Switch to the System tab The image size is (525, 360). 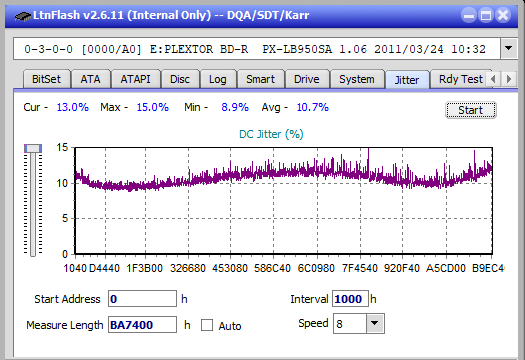coord(357,79)
